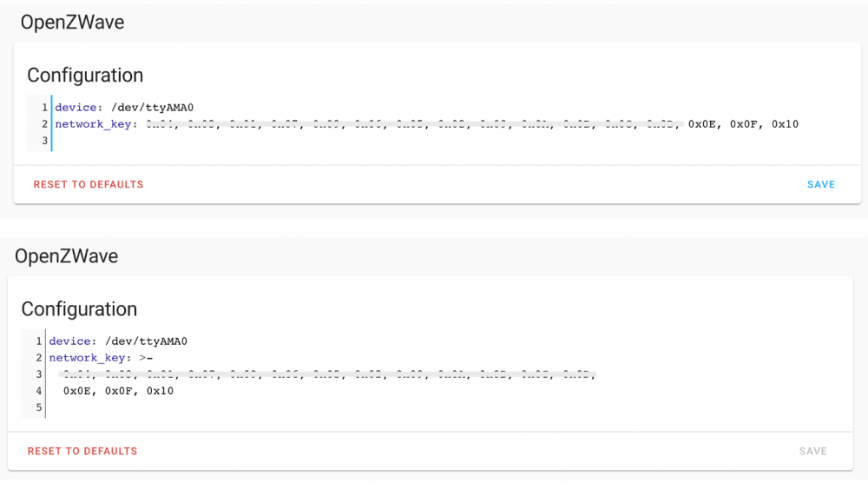Click empty line 5 in the five-line editor
The height and width of the screenshot is (483, 868).
[260, 407]
